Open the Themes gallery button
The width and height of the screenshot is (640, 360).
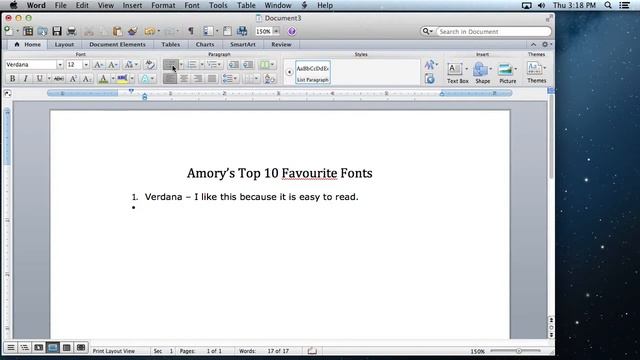point(536,73)
